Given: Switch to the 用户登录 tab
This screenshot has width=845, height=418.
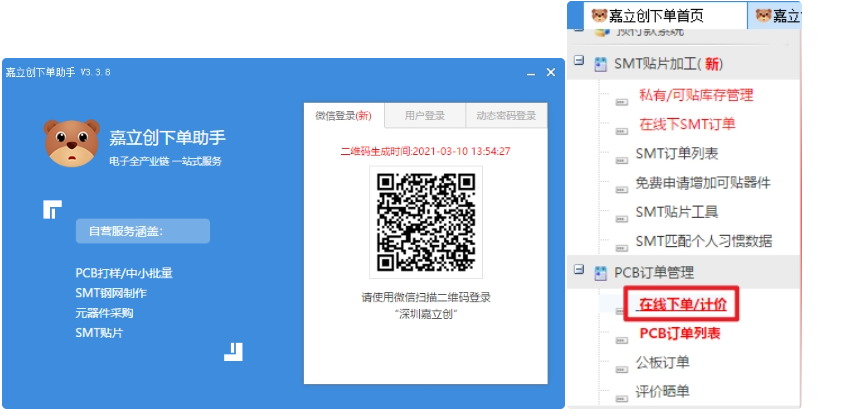Looking at the screenshot, I should coord(425,116).
